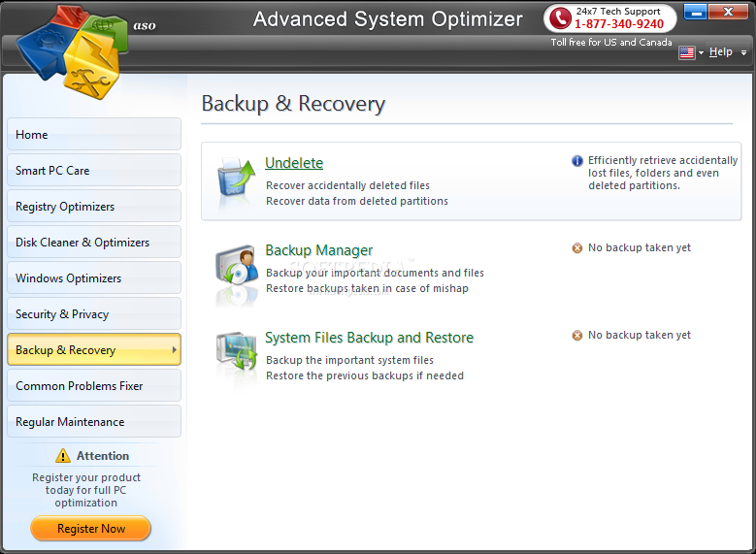Viewport: 756px width, 554px height.
Task: Click the 'Efficiently retrieve accidentally lost files' description
Action: pos(663,173)
